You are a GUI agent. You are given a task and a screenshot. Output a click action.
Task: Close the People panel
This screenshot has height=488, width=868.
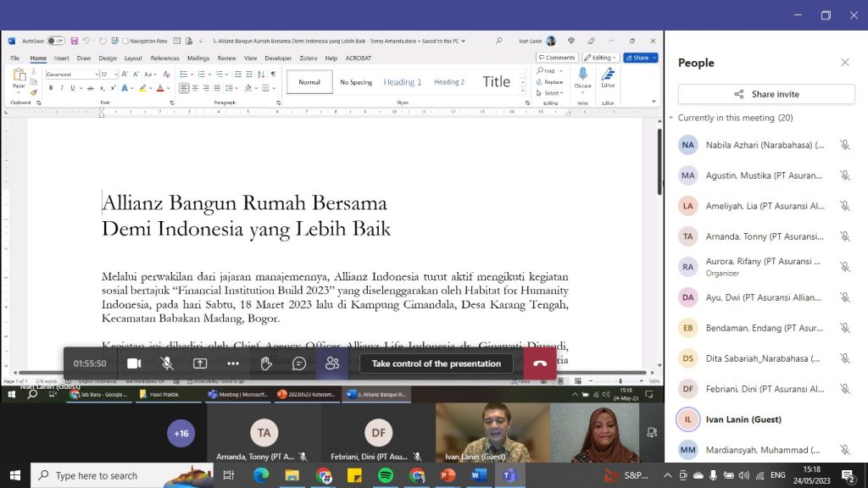[x=845, y=63]
